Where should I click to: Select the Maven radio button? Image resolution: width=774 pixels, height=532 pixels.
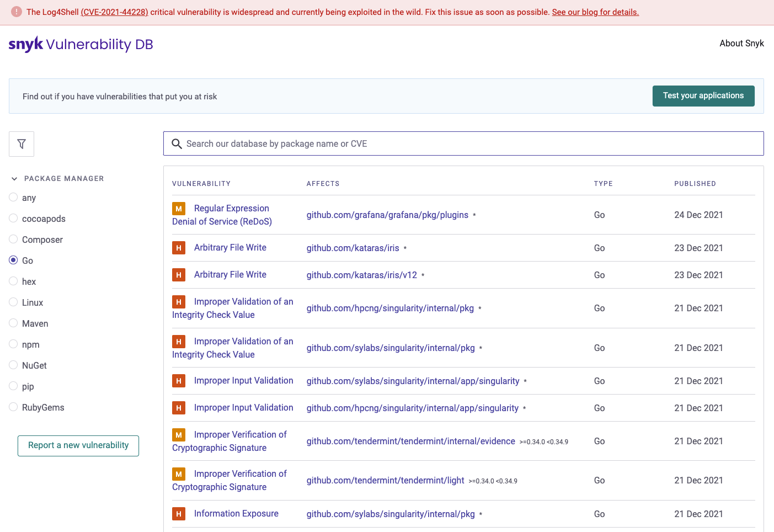13,323
